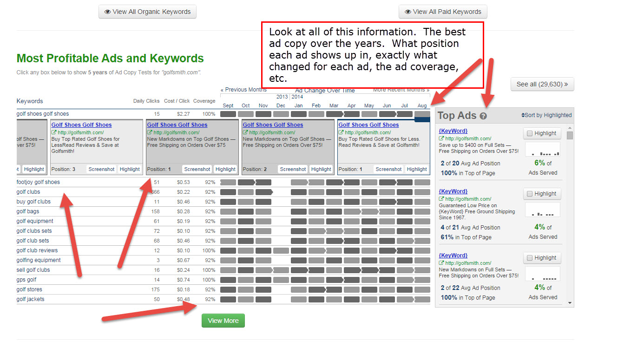Check Highlight for the Guaranteed Low Price ad
644x348 pixels.
[x=530, y=194]
